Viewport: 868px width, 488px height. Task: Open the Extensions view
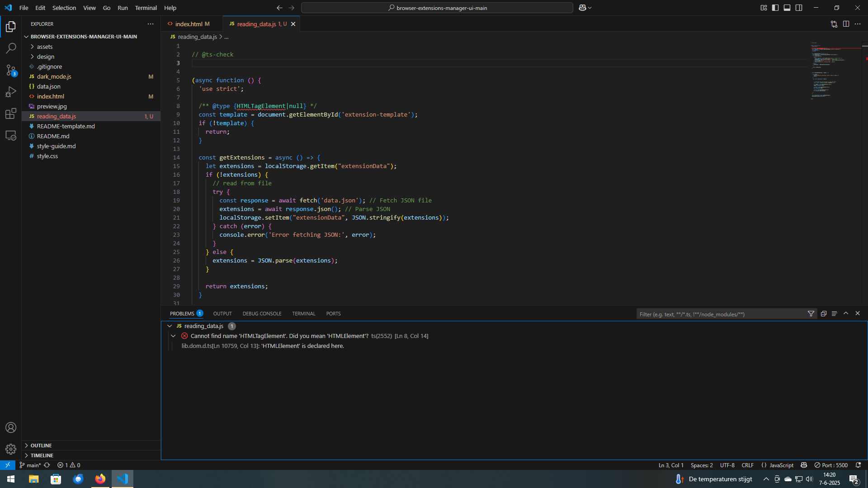pyautogui.click(x=11, y=113)
